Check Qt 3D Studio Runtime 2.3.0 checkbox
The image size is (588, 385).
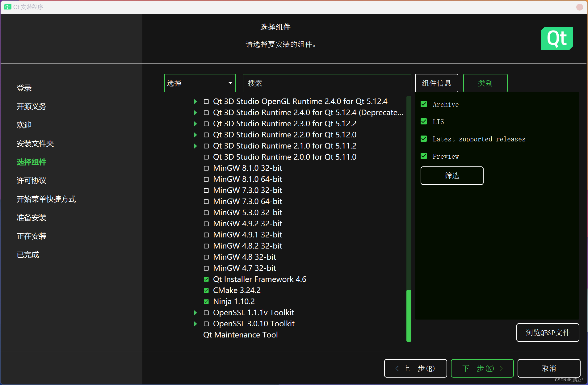206,124
